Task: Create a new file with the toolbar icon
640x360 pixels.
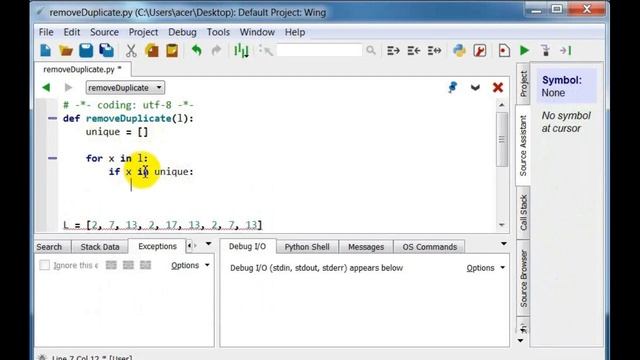Action: (46, 51)
